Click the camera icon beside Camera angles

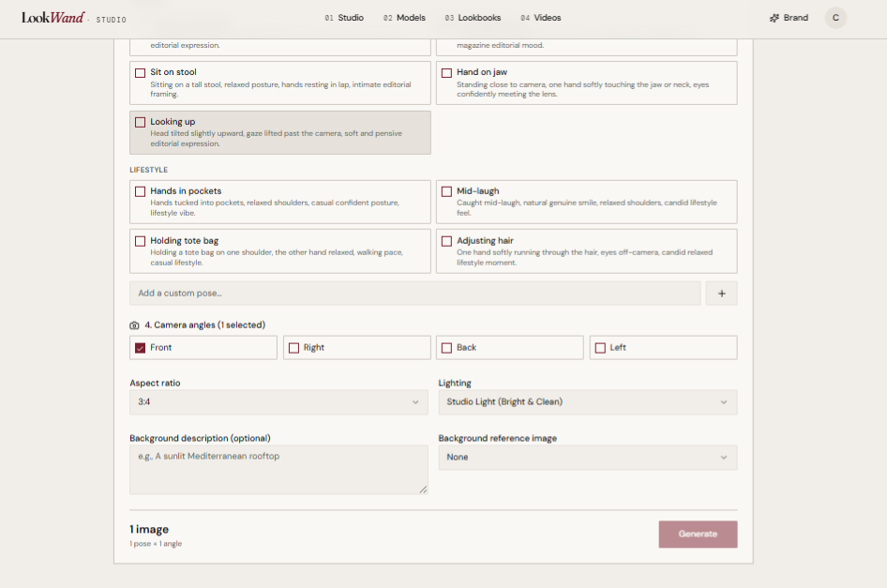tap(134, 325)
